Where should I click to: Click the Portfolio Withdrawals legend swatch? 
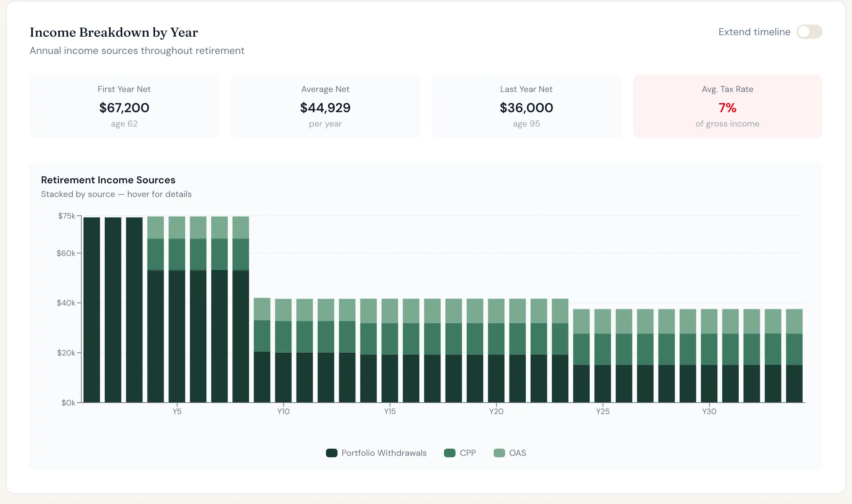[331, 453]
